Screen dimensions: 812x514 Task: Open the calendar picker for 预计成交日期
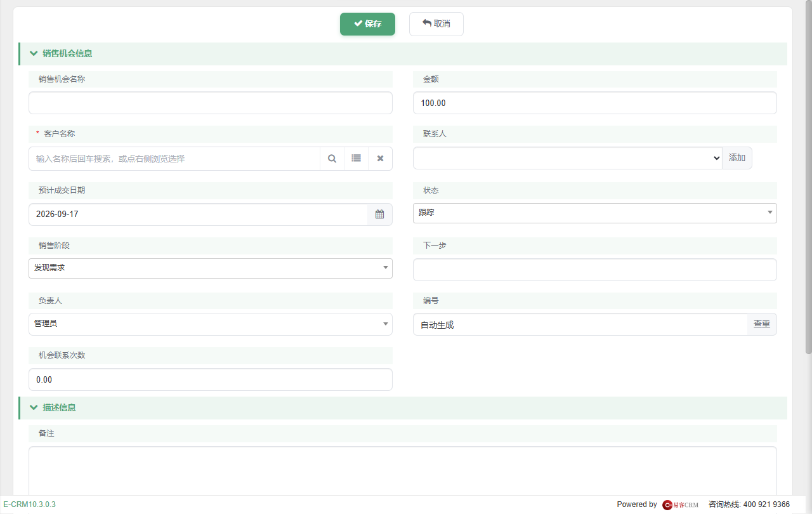(379, 214)
